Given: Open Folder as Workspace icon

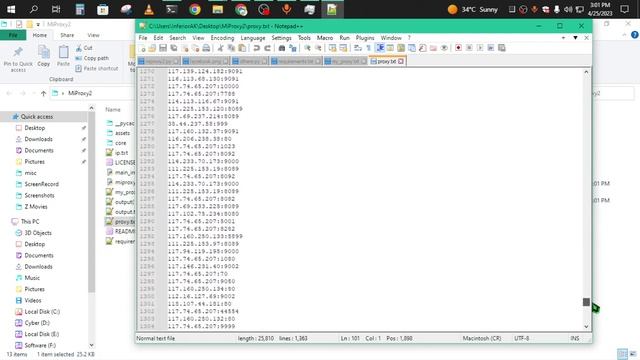Looking at the screenshot, I should tap(433, 48).
